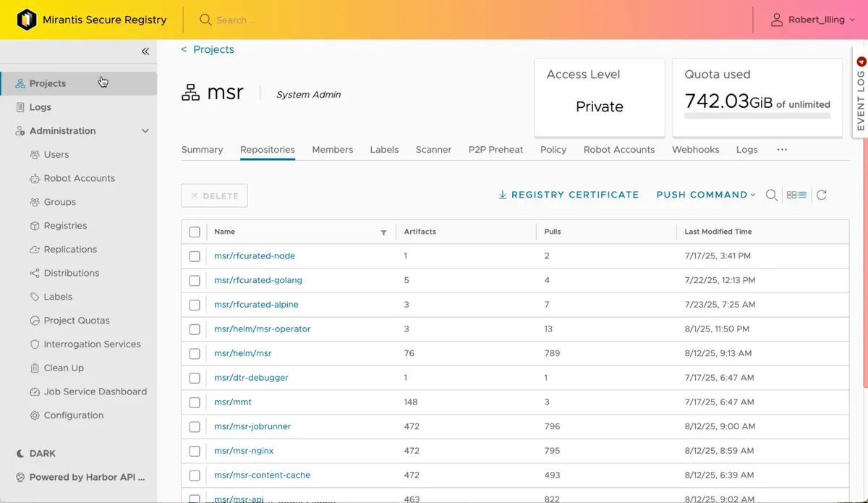This screenshot has width=868, height=503.
Task: Check the msr/rfcurated-golang row checkbox
Action: click(195, 281)
